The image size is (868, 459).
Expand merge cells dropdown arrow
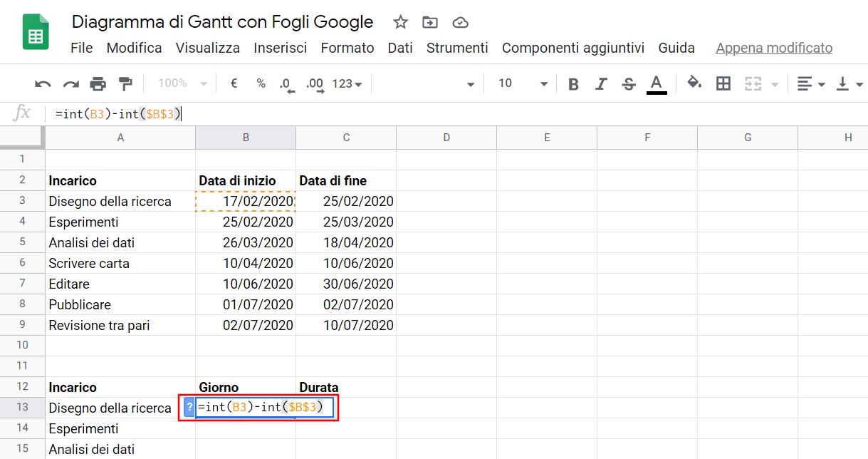775,85
